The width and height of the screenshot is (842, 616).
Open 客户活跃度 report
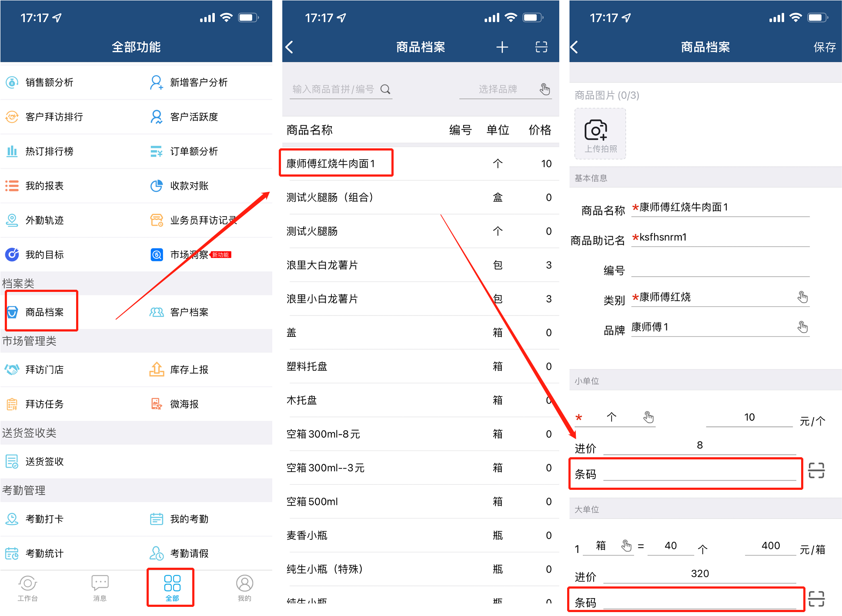point(184,117)
